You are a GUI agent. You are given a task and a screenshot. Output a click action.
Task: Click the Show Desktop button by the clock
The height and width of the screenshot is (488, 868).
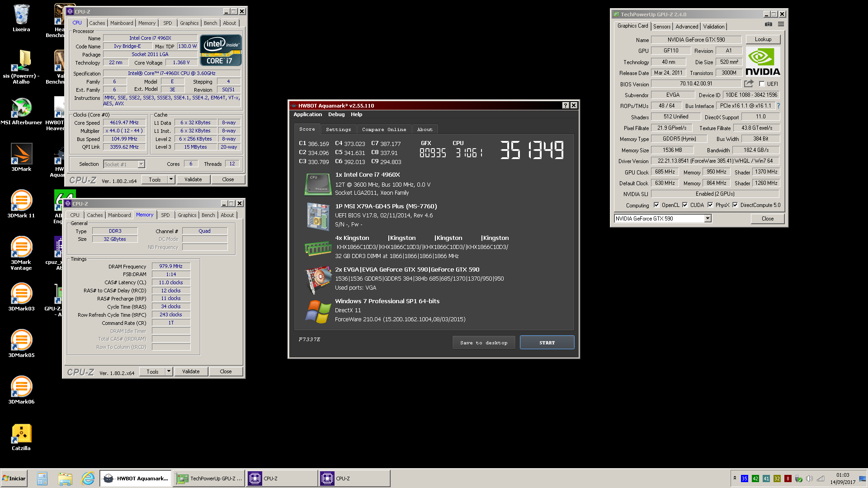[x=863, y=478]
